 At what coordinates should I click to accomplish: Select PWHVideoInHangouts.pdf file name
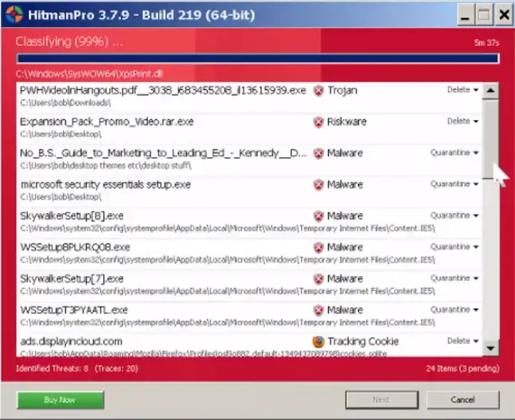point(163,90)
